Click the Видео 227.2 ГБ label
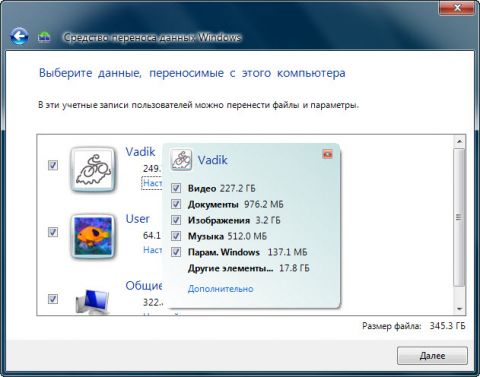The width and height of the screenshot is (480, 377). point(222,188)
